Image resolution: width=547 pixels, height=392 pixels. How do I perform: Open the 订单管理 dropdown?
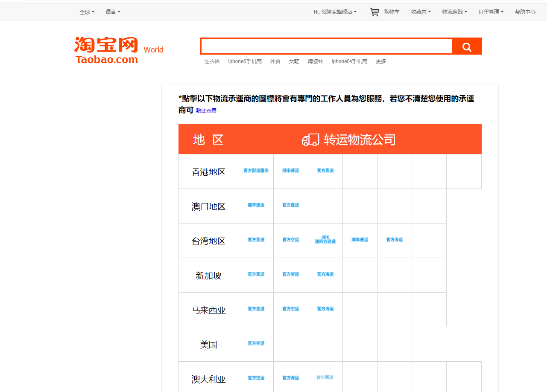coord(491,12)
